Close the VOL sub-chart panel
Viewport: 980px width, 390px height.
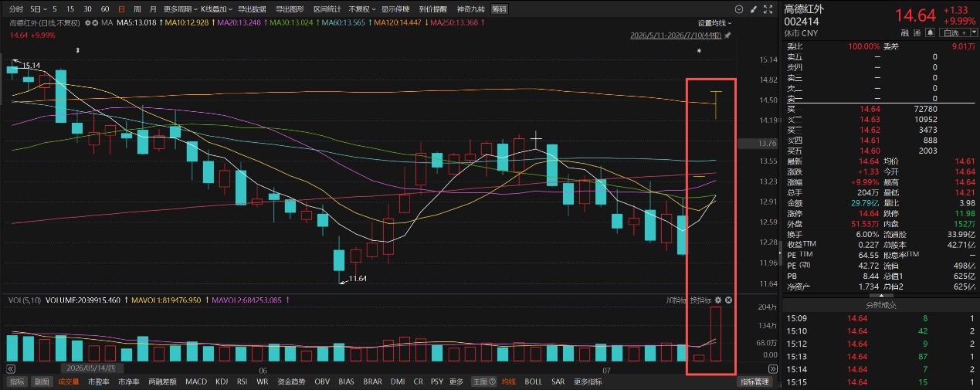728,300
